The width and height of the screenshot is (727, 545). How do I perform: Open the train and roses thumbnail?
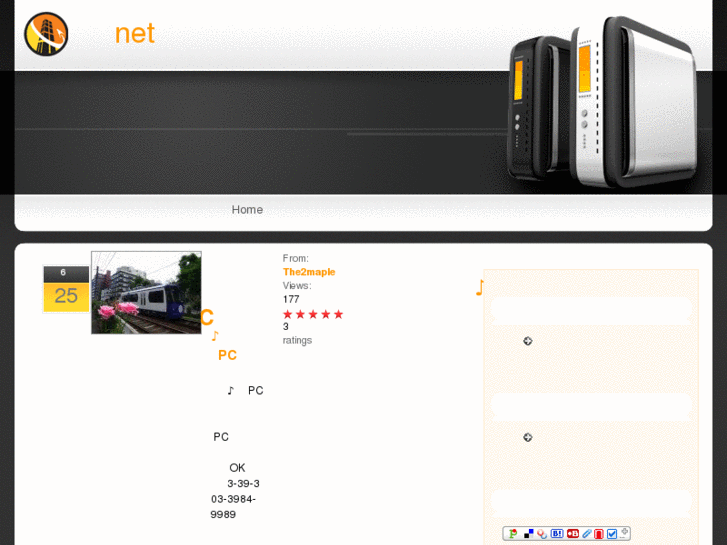point(147,293)
